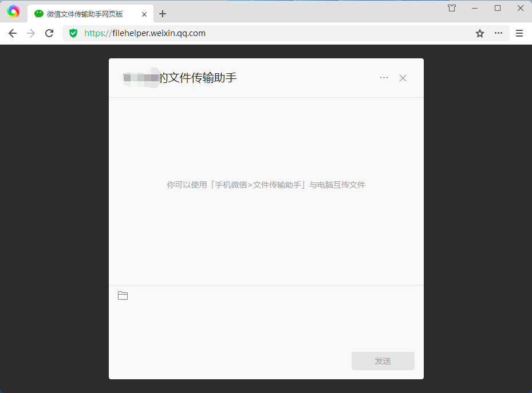
Task: Minimize the browser window
Action: point(475,8)
